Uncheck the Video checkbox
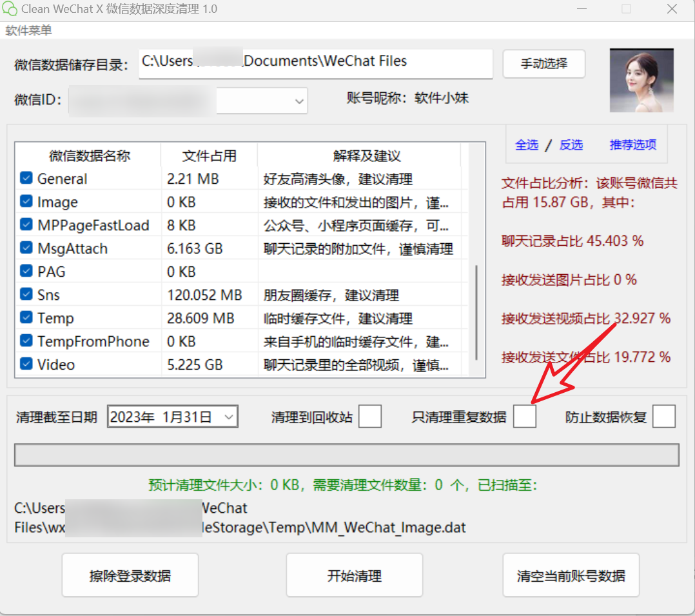 [26, 363]
